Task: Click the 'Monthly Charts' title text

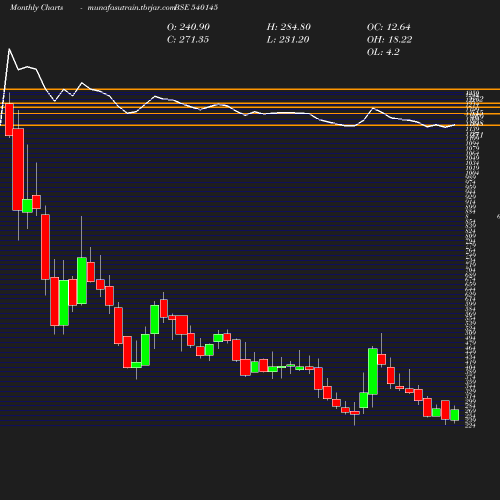Action: [37, 7]
